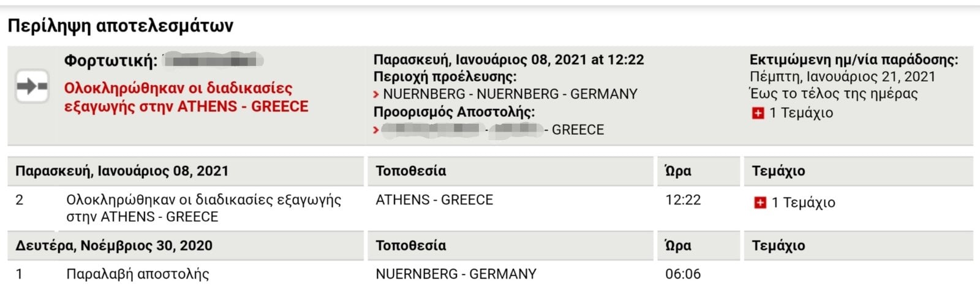Click the 1 Τεμάχιο label in ATHENS row
The height and width of the screenshot is (300, 980).
coord(803,203)
